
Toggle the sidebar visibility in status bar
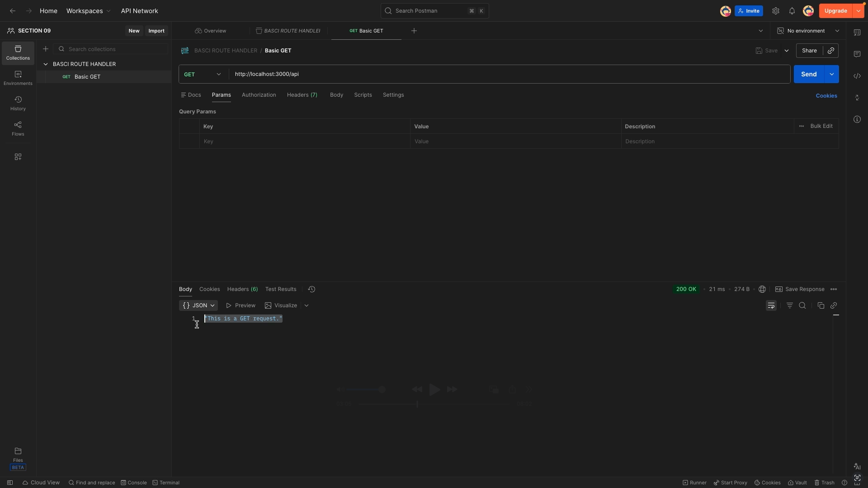(x=10, y=483)
